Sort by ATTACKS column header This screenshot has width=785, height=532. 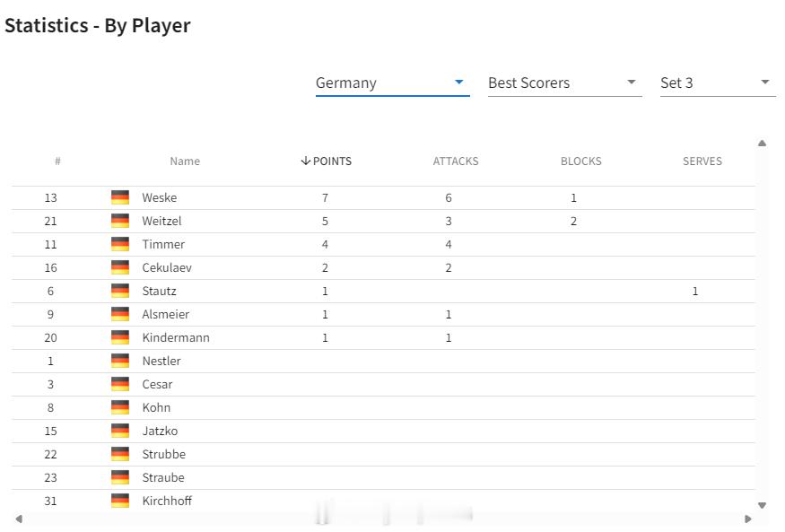pos(456,161)
